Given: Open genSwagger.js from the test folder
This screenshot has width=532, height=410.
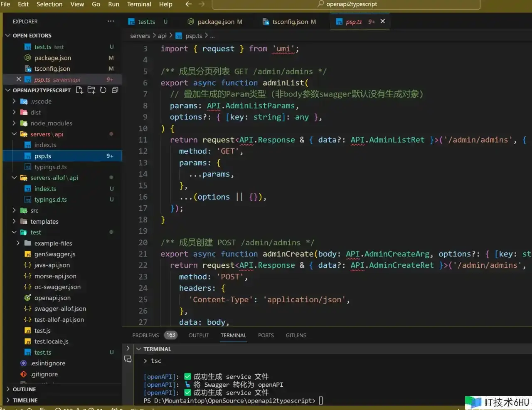Looking at the screenshot, I should pos(54,254).
